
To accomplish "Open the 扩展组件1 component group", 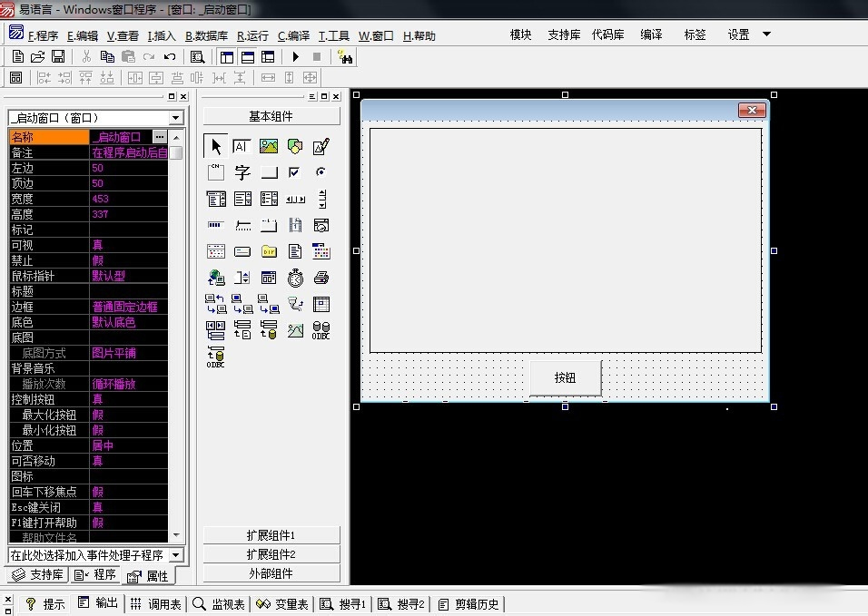I will (x=271, y=535).
